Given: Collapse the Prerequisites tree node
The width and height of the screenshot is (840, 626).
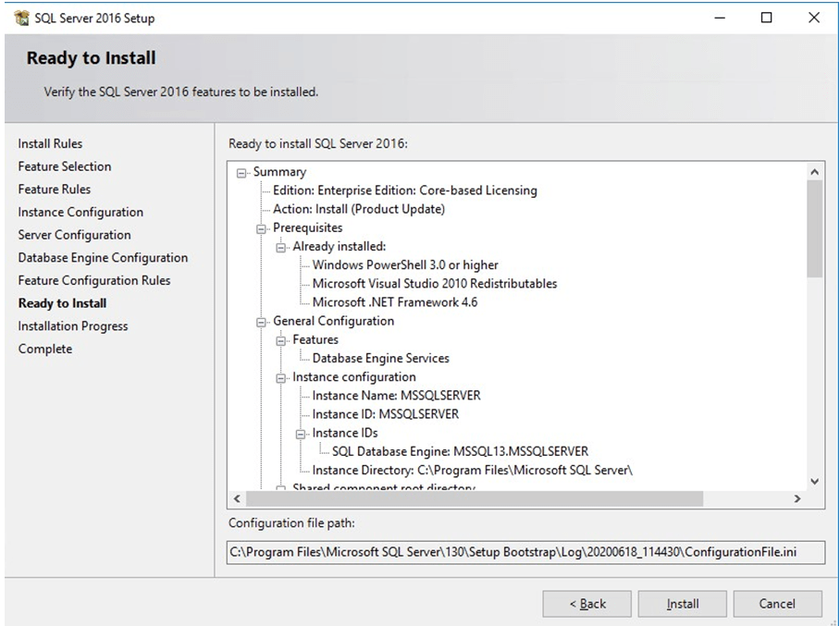Looking at the screenshot, I should [262, 227].
